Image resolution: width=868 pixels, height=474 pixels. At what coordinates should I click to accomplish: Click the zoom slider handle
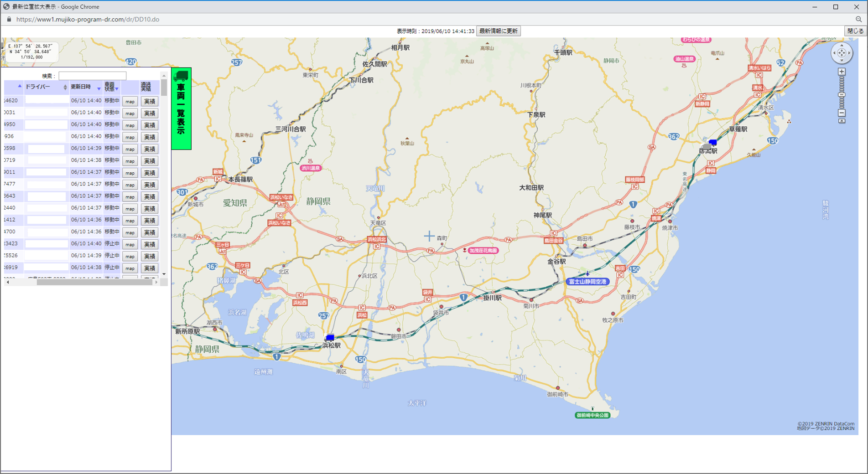pos(842,95)
